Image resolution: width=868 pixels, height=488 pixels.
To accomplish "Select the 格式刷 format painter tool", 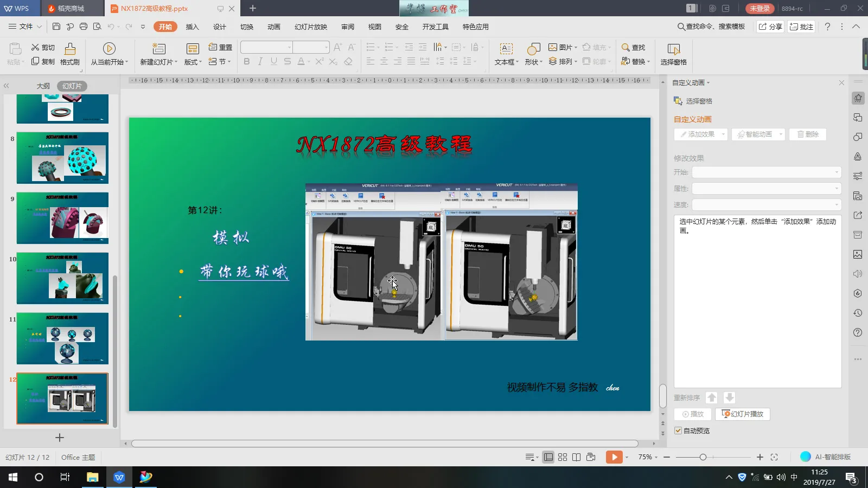I will pos(70,53).
